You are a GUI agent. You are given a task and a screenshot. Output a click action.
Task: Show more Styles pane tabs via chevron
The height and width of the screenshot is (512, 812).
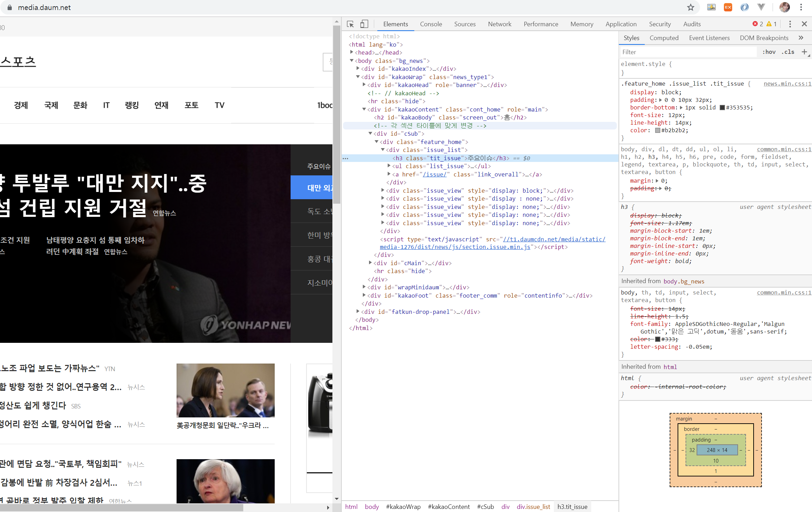tap(801, 38)
